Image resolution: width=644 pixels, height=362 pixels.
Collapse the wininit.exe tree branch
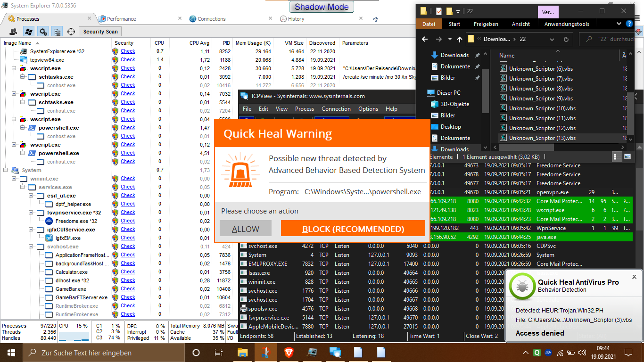pos(14,179)
